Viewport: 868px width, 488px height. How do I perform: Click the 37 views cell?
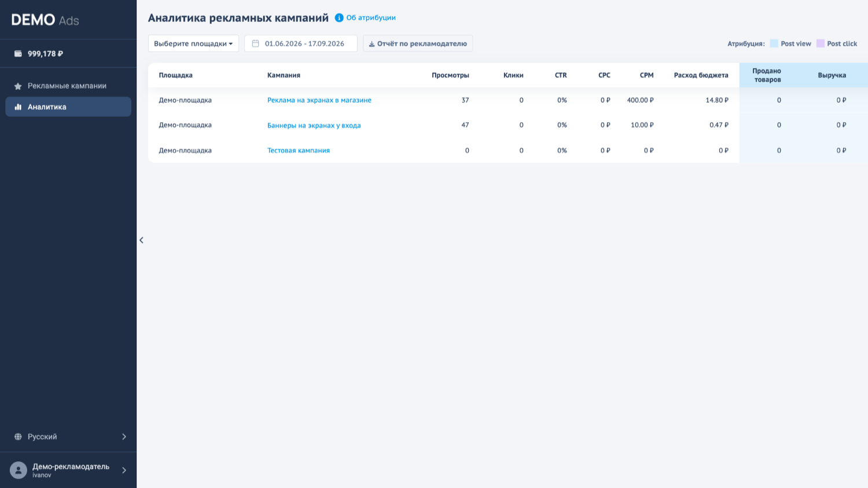465,100
